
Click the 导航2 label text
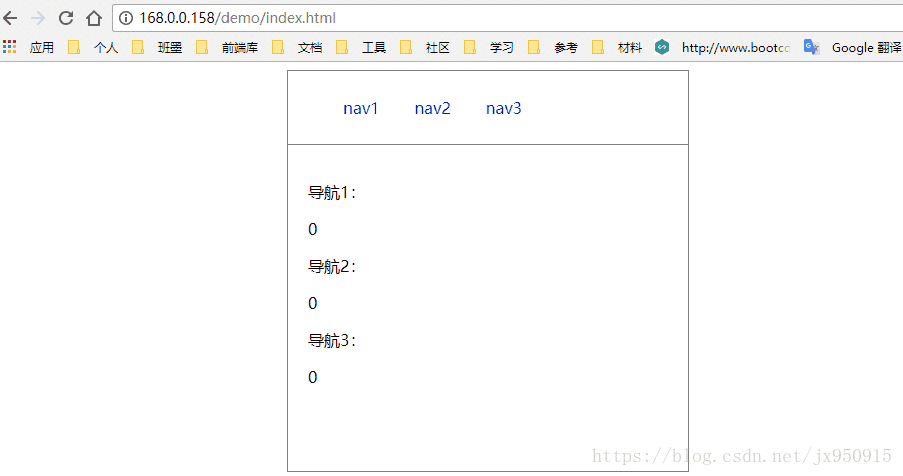point(332,266)
